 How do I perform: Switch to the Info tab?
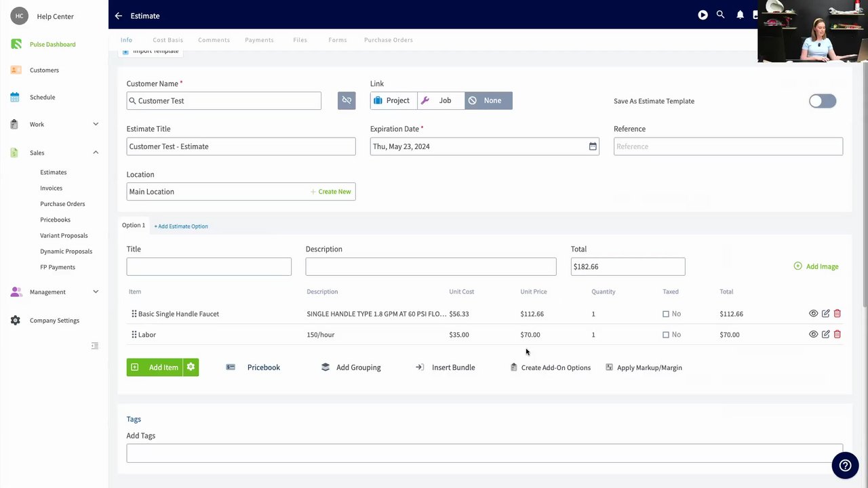click(126, 40)
